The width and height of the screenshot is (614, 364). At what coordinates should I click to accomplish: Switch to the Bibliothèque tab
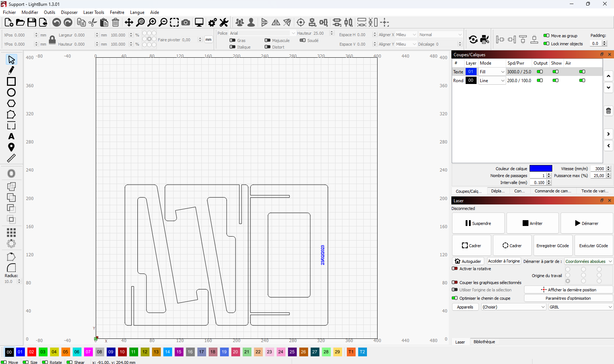point(484,342)
